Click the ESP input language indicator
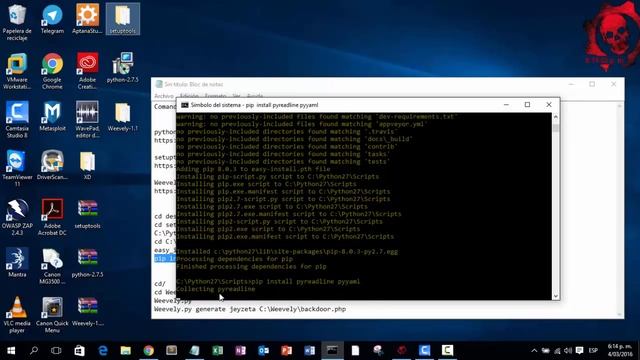The image size is (640, 360). click(593, 350)
